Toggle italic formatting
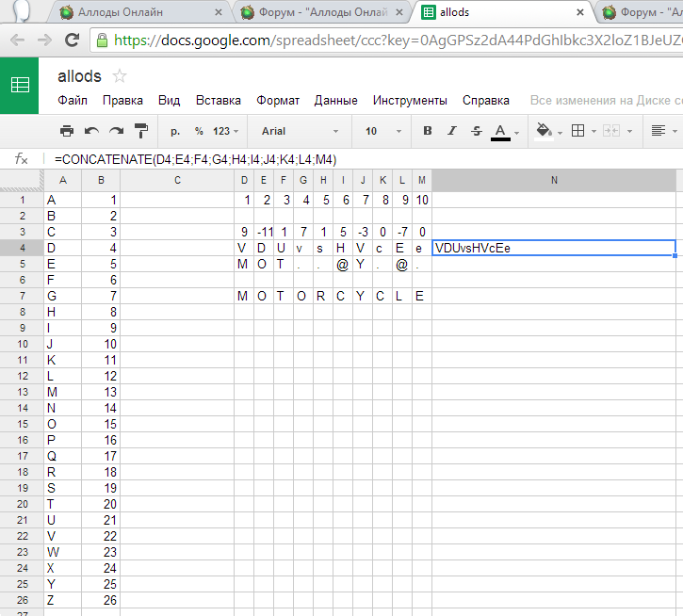Screen dimensions: 683x616 pyautogui.click(x=452, y=131)
